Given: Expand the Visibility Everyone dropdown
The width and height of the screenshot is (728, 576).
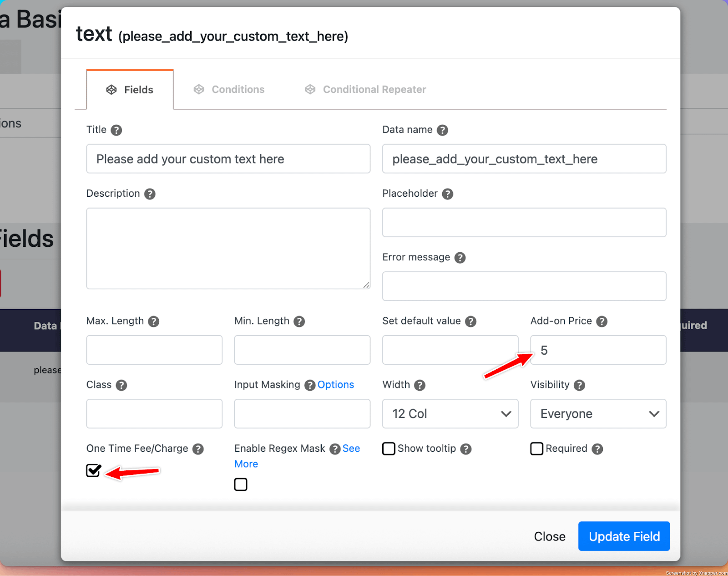Looking at the screenshot, I should point(598,413).
